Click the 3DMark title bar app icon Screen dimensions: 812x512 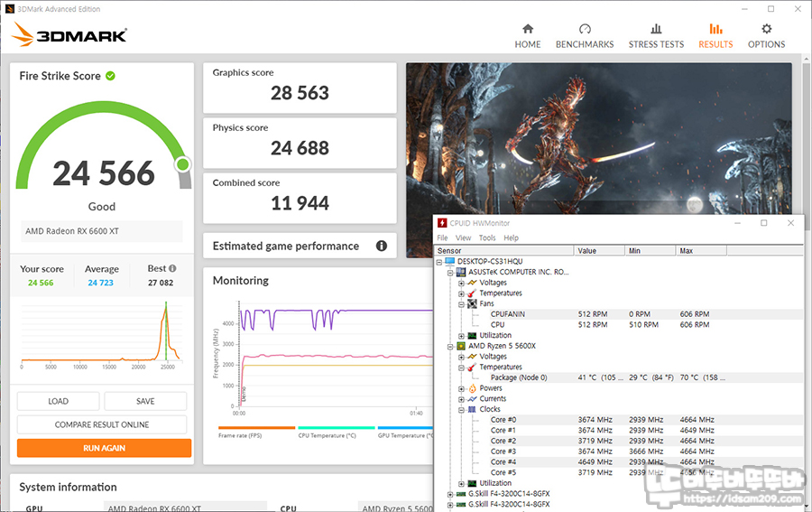pyautogui.click(x=10, y=9)
